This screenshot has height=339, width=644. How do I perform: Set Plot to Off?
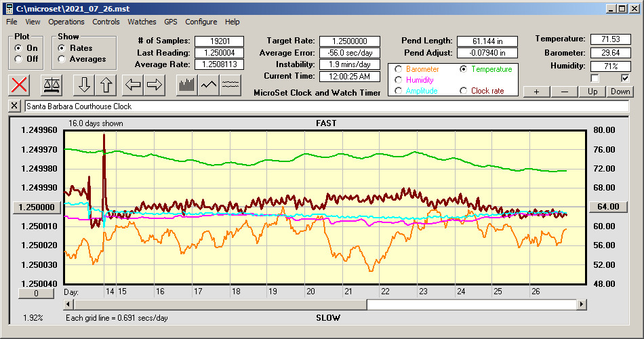18,59
